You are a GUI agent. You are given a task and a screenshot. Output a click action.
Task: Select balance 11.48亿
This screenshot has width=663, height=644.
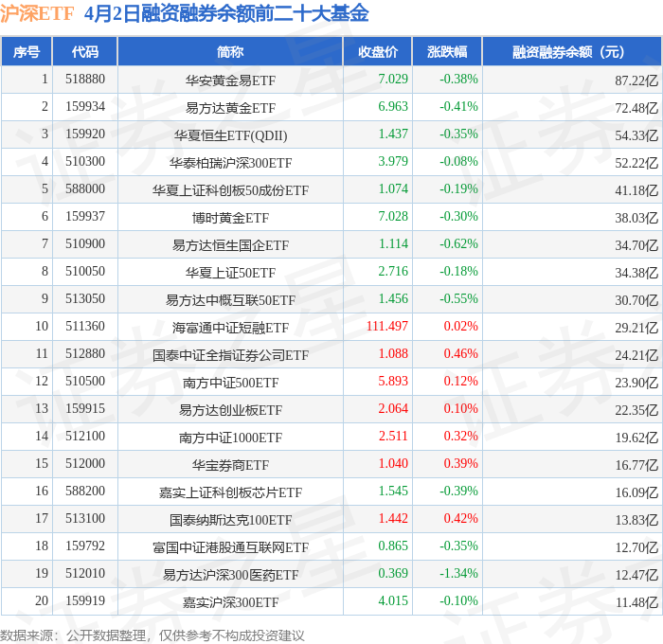pos(636,602)
